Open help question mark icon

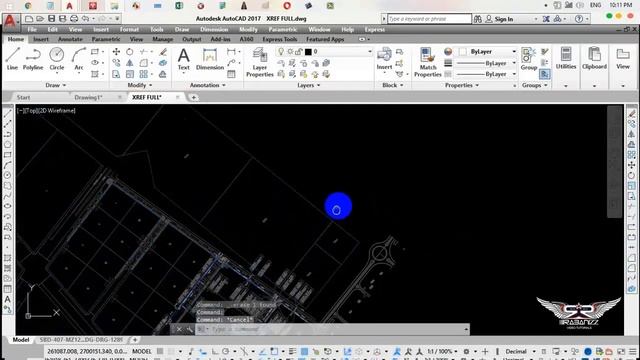click(x=579, y=19)
